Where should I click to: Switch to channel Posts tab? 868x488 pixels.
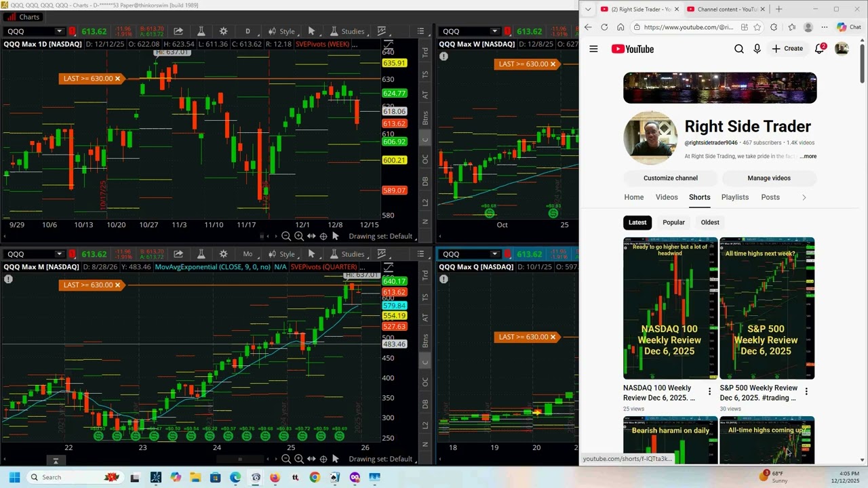click(x=770, y=197)
